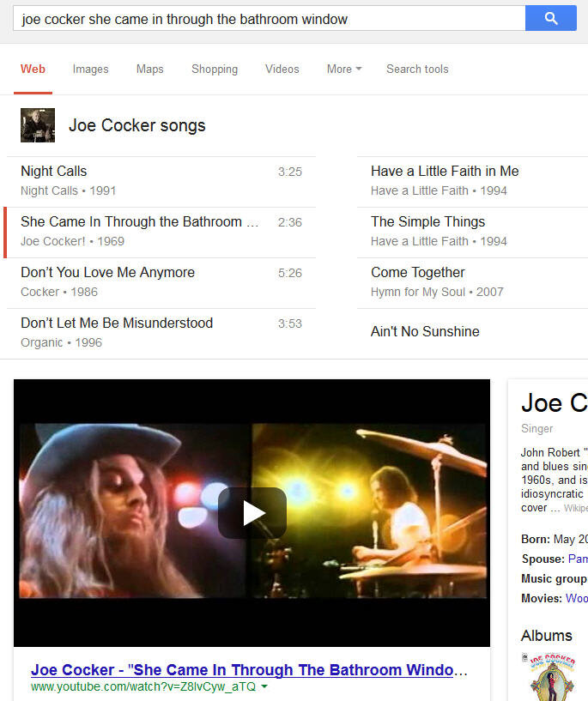Play the YouTube video preview
The image size is (588, 701).
point(252,512)
